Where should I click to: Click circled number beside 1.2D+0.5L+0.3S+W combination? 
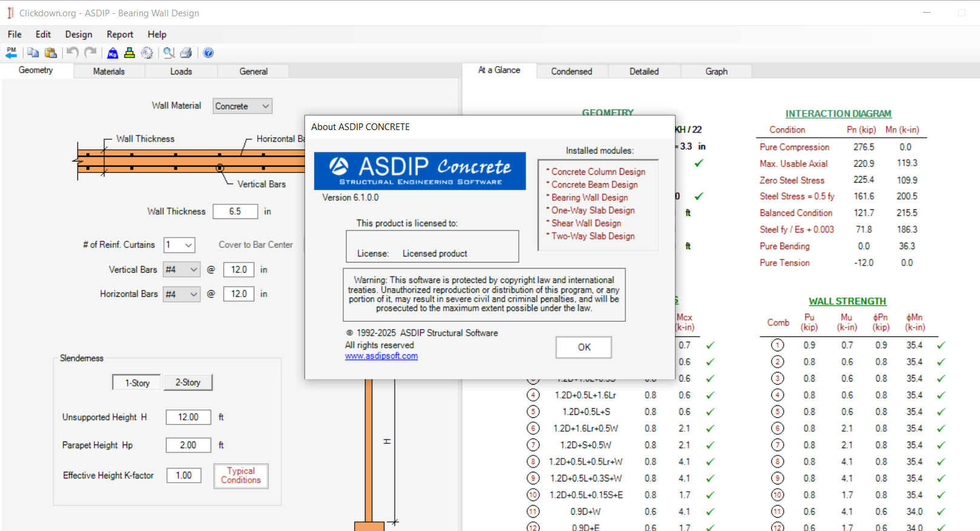533,478
